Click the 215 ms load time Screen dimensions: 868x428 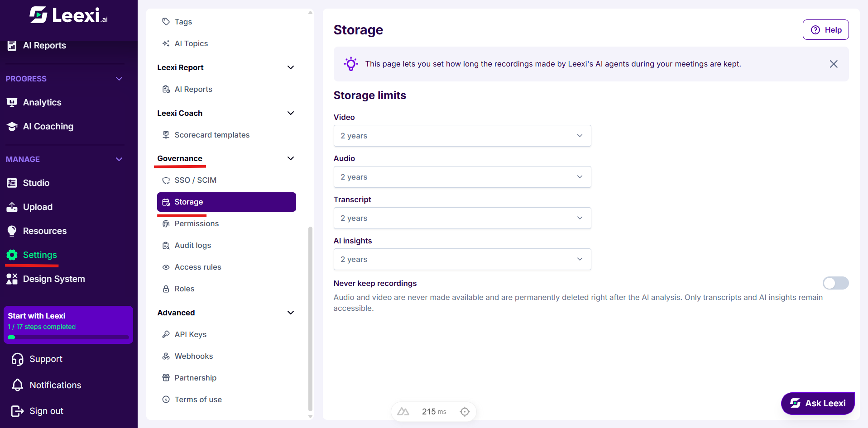pyautogui.click(x=434, y=412)
